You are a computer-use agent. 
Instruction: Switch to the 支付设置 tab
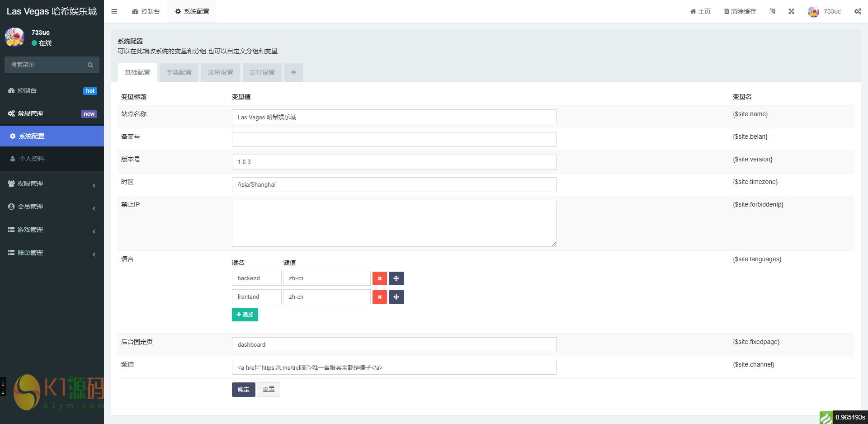click(x=262, y=72)
